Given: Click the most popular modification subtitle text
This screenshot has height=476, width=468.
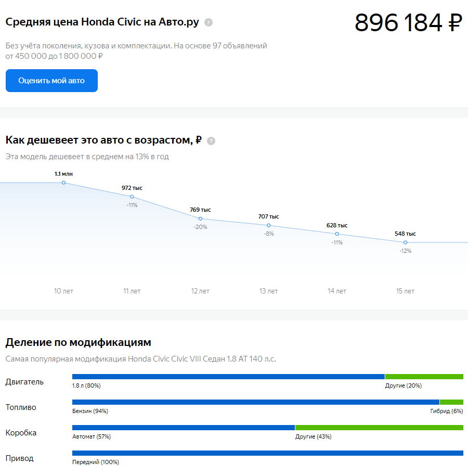Looking at the screenshot, I should [141, 359].
